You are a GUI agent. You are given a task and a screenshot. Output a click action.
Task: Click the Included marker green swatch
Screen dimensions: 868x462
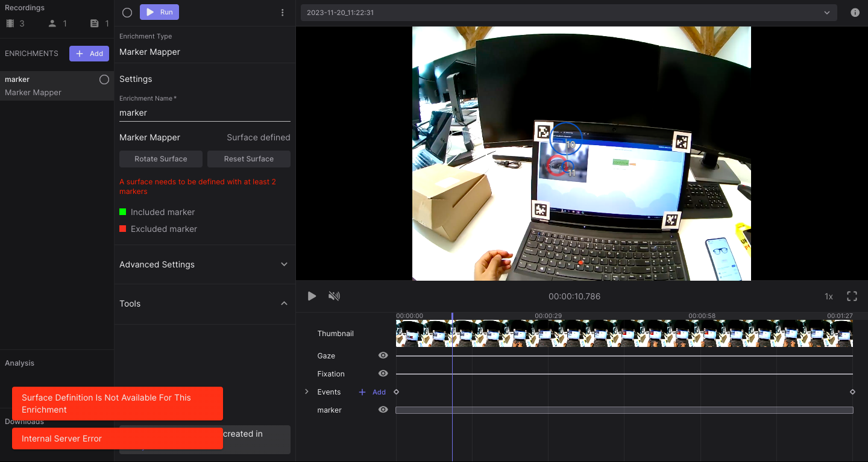(123, 212)
